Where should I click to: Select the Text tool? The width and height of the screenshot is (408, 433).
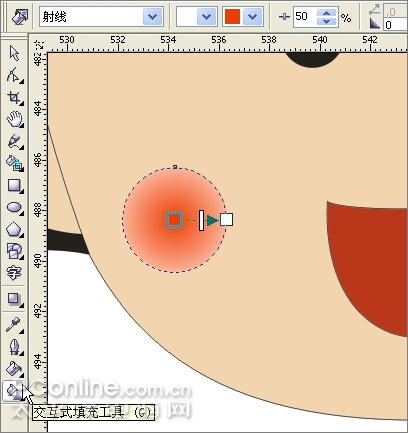(14, 273)
